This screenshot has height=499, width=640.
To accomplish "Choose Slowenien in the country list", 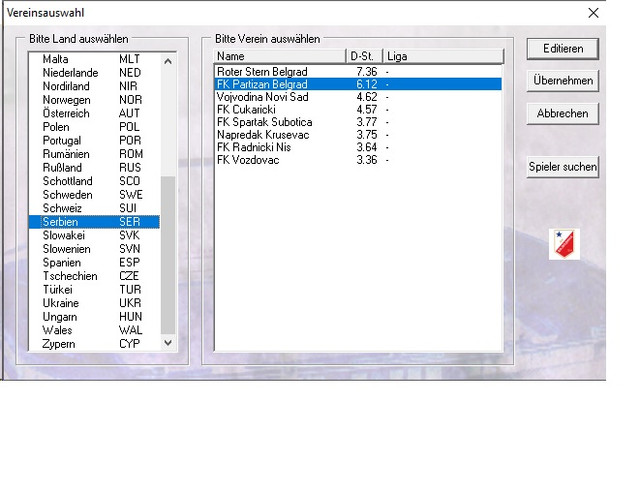I will click(94, 249).
